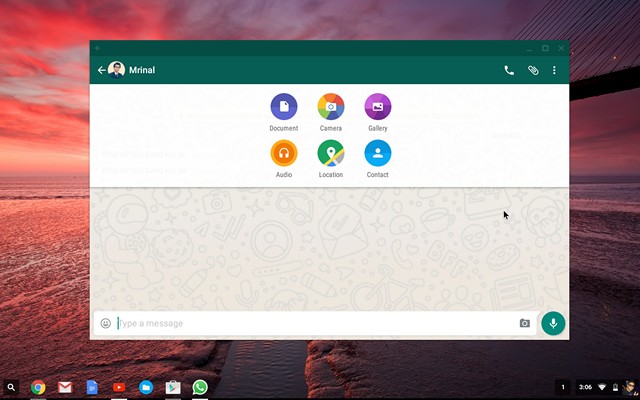Viewport: 640px width, 400px height.
Task: Click the title bar back arrow
Action: [98, 48]
